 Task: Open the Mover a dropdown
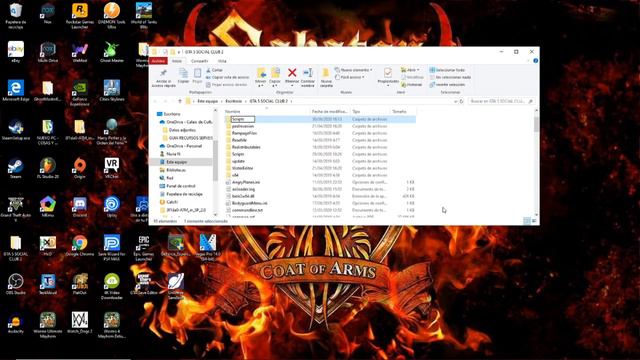[x=261, y=77]
